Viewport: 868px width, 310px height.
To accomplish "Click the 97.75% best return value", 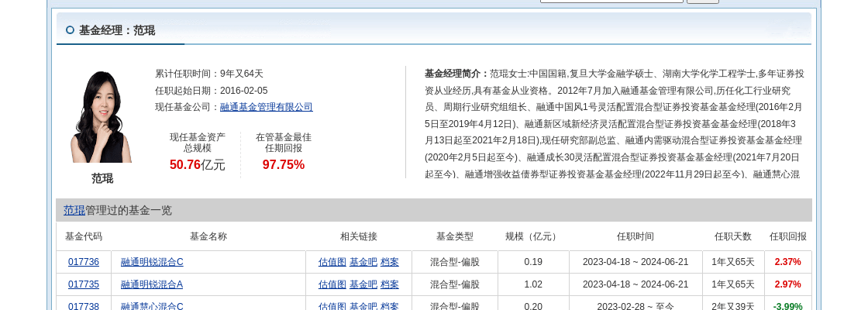I will tap(284, 164).
